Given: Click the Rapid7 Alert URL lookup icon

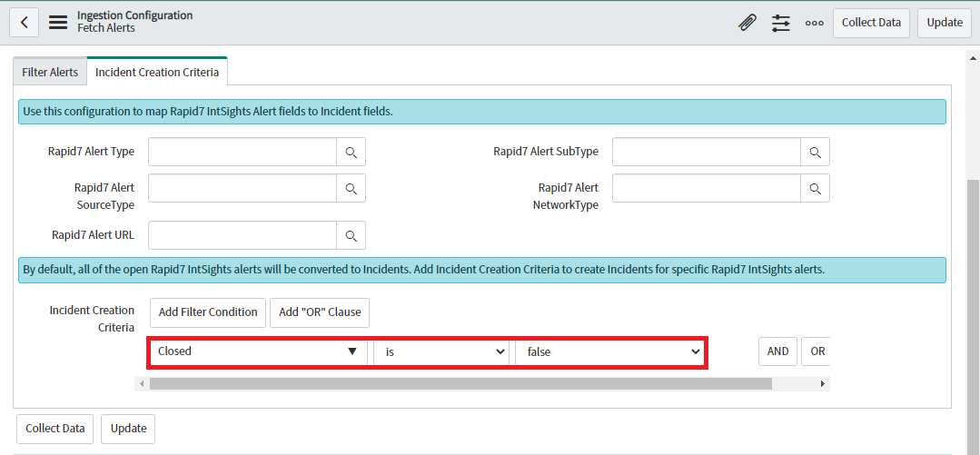Looking at the screenshot, I should click(x=351, y=235).
